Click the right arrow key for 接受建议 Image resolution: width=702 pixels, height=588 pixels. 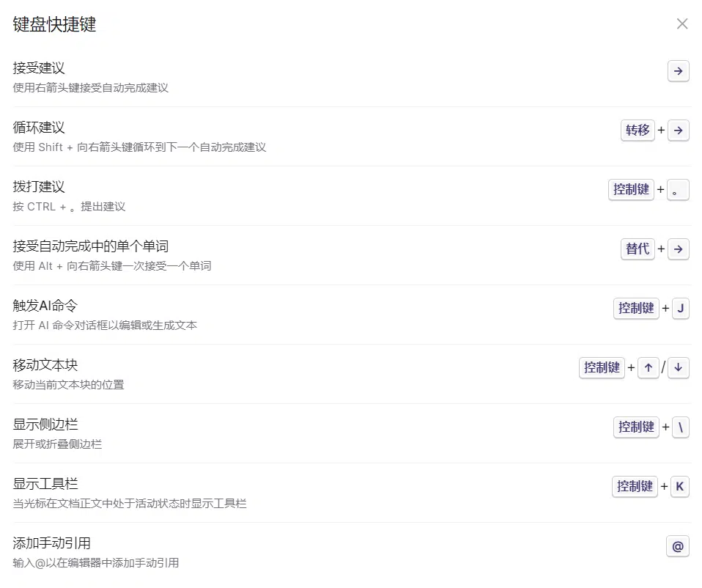[679, 71]
